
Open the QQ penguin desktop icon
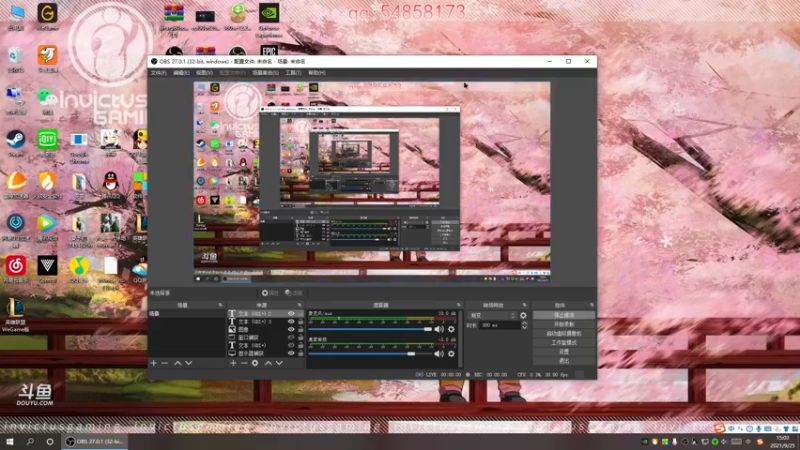pos(110,185)
